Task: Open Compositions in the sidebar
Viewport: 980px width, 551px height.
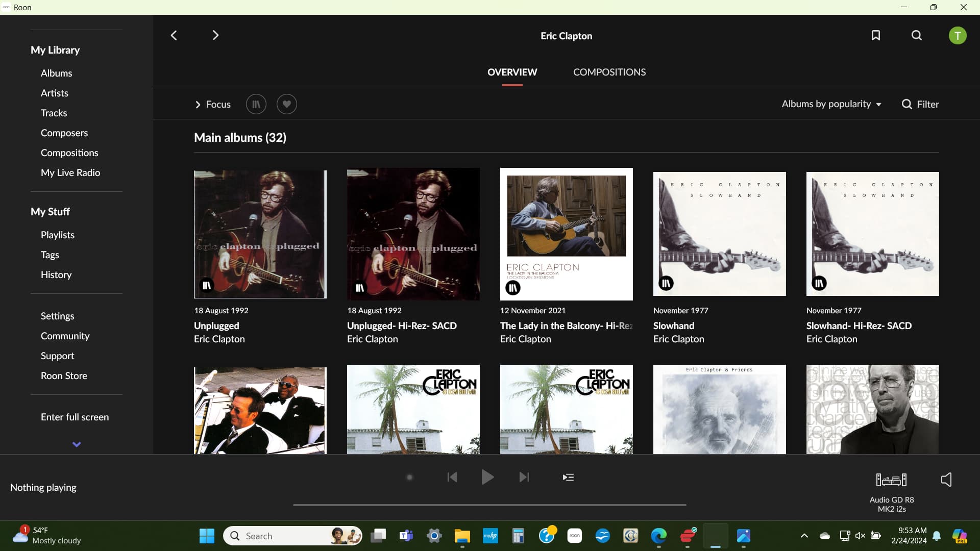Action: 69,153
